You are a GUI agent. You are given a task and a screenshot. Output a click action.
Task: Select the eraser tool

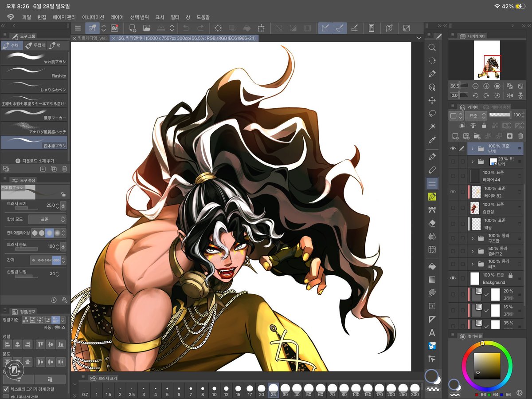432,224
